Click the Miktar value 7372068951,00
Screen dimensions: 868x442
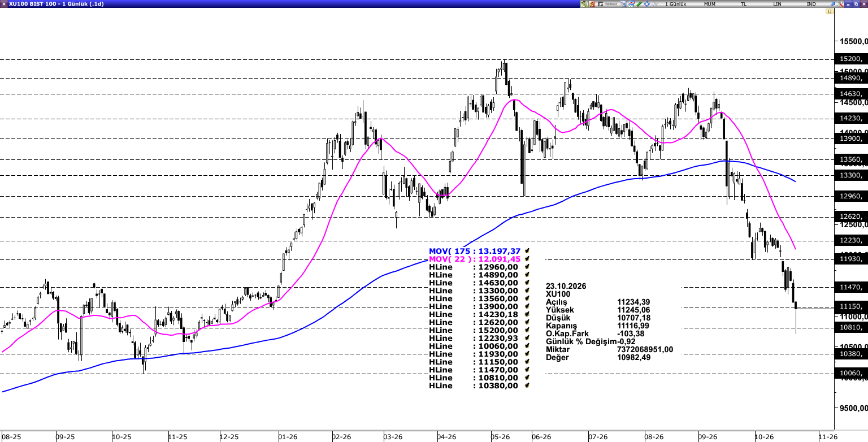pos(645,349)
